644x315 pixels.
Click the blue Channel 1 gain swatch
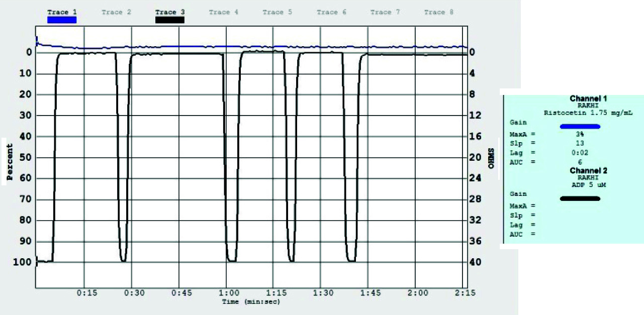tap(580, 127)
